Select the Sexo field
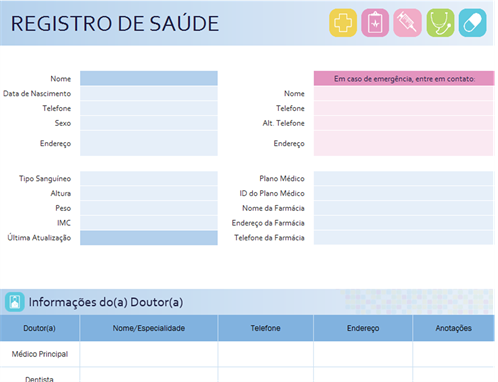The height and width of the screenshot is (382, 498). coord(149,123)
